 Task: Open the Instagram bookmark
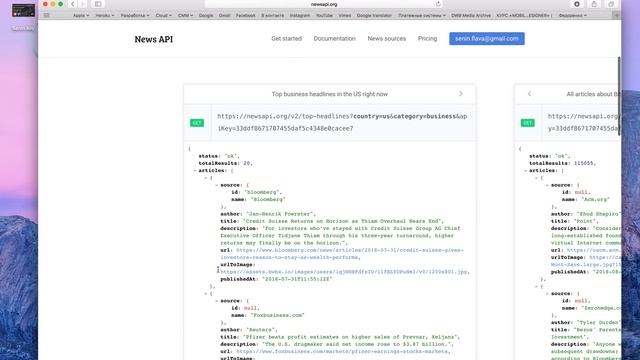pos(300,16)
